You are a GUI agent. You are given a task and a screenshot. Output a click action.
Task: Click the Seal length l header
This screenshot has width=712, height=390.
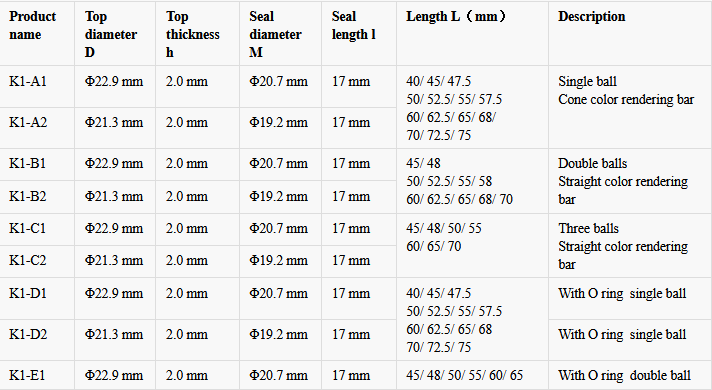pos(353,25)
